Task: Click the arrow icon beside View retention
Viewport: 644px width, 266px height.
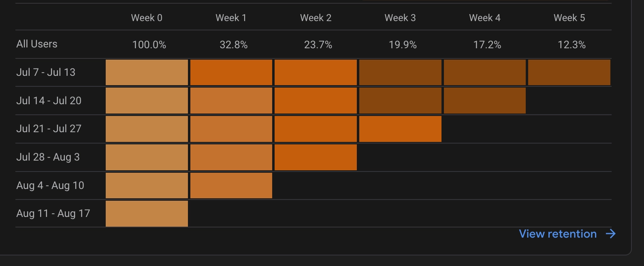Action: click(x=611, y=234)
